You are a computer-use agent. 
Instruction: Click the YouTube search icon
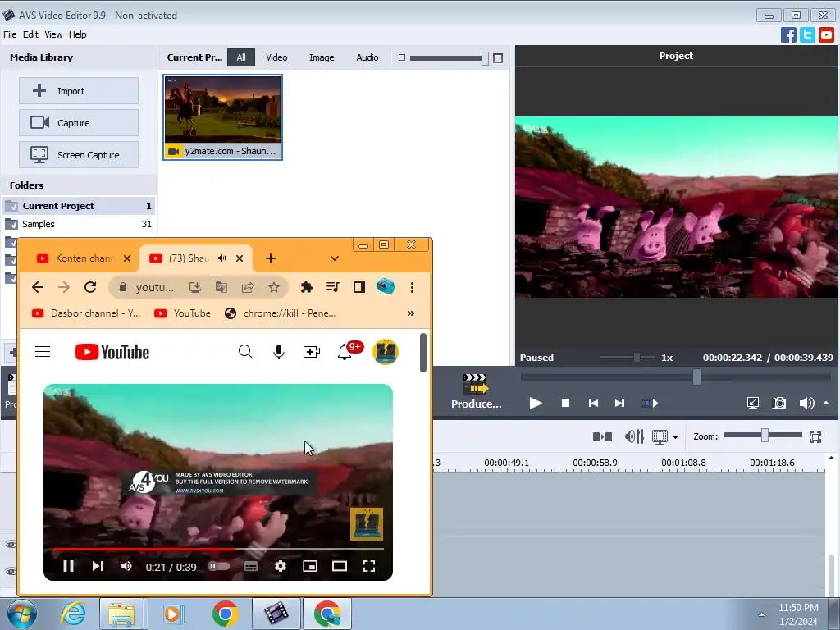pos(245,352)
